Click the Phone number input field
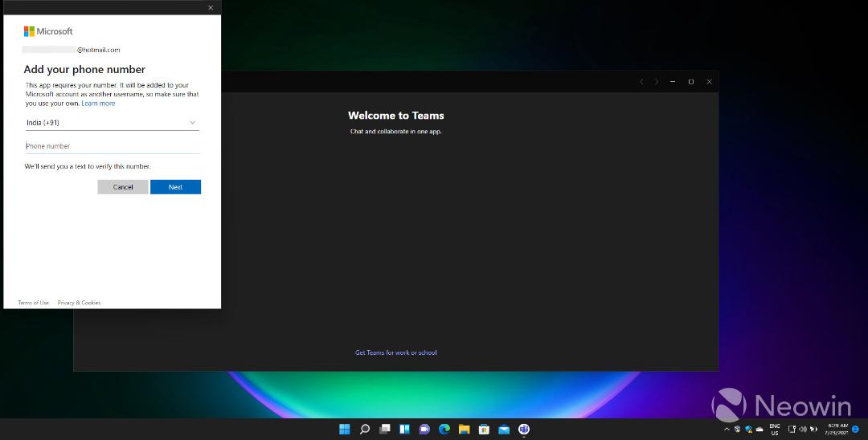The height and width of the screenshot is (440, 868). [x=113, y=146]
